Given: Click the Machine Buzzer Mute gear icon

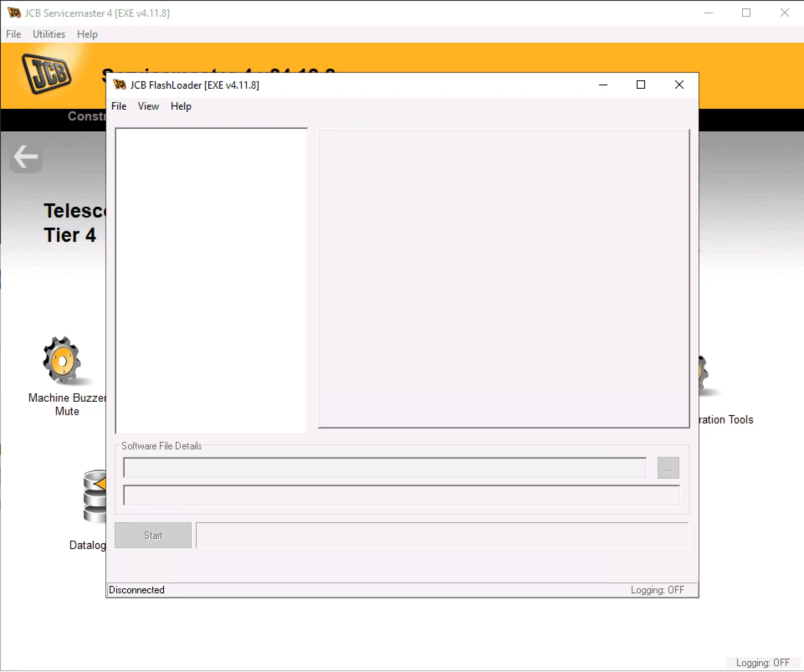Looking at the screenshot, I should [x=63, y=361].
